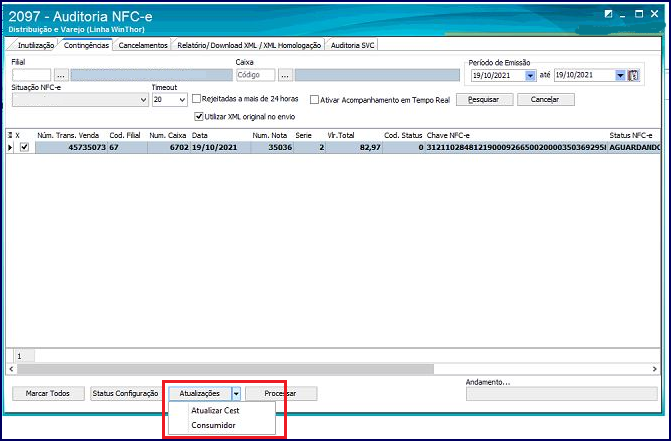Select the Contingências tab

coord(86,45)
